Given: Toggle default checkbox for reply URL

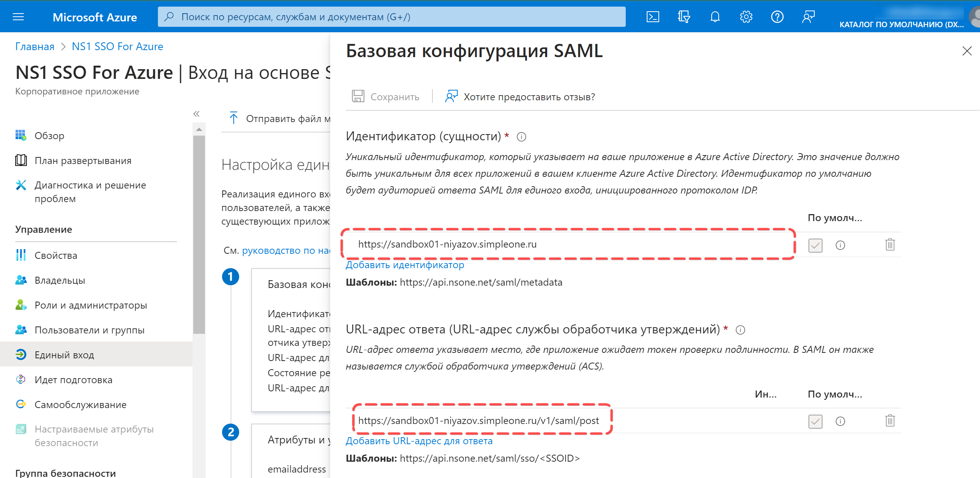Looking at the screenshot, I should point(815,421).
